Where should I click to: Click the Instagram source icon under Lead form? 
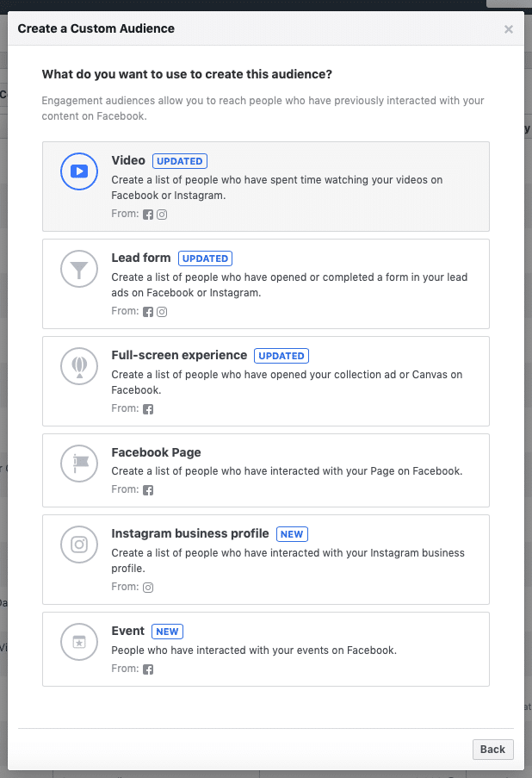(162, 312)
